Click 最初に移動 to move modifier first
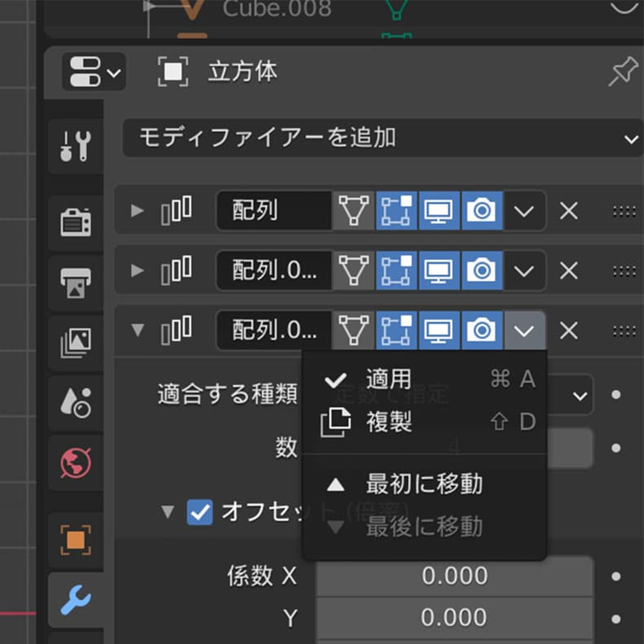 tap(424, 484)
